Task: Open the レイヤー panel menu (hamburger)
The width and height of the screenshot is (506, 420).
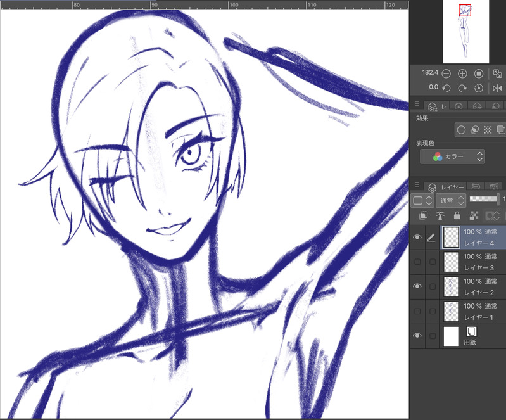Action: click(x=417, y=185)
